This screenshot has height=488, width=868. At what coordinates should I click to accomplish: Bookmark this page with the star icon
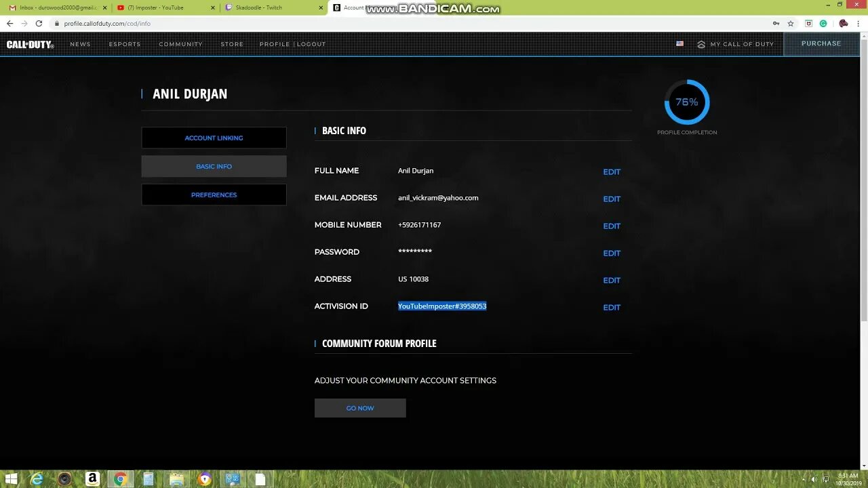point(791,23)
